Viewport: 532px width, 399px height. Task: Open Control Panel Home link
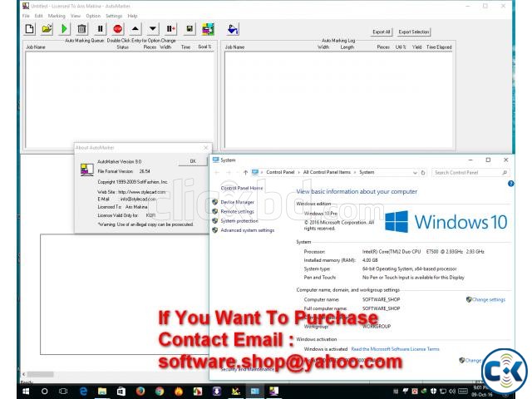242,188
